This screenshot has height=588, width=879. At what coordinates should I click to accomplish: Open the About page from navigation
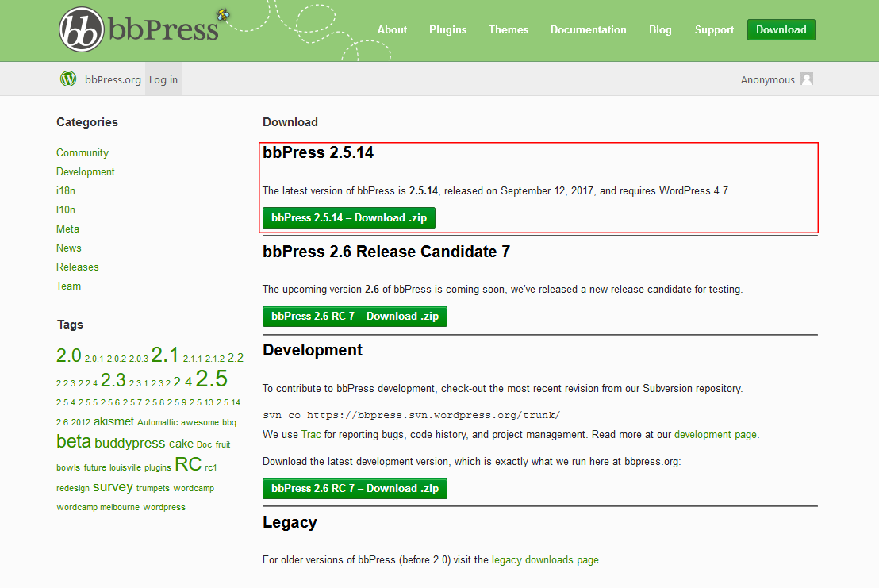click(392, 29)
